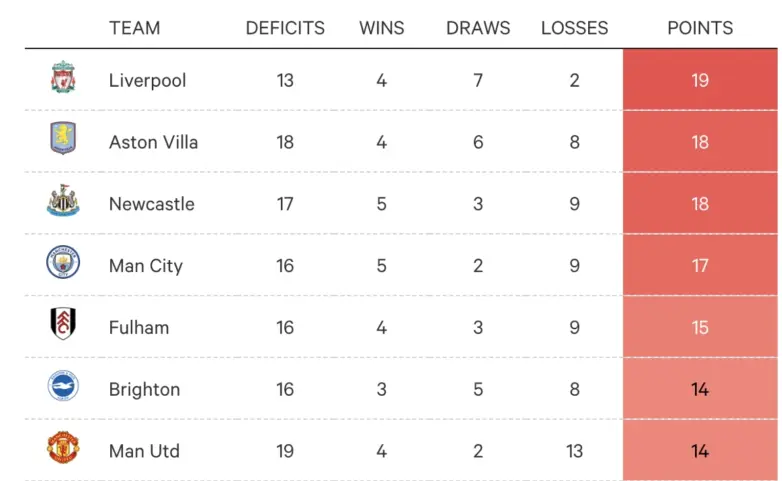Select the Brighton team name

coord(144,389)
